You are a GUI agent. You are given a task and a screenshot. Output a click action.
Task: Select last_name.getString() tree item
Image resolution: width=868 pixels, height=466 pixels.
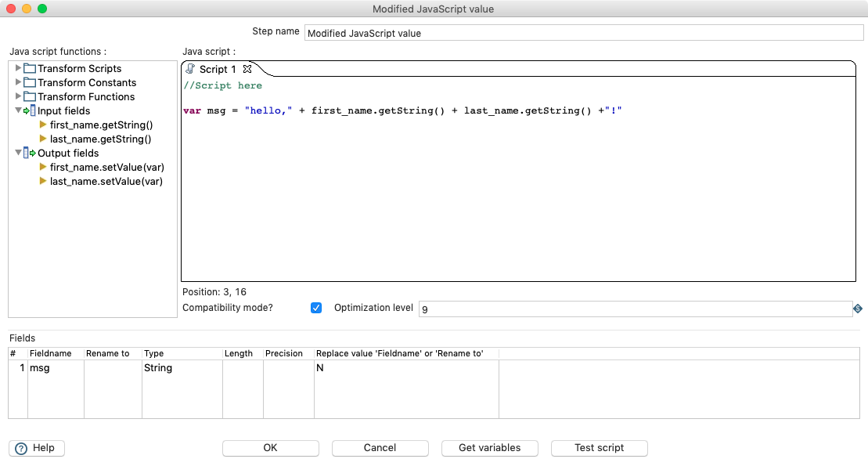pos(101,139)
